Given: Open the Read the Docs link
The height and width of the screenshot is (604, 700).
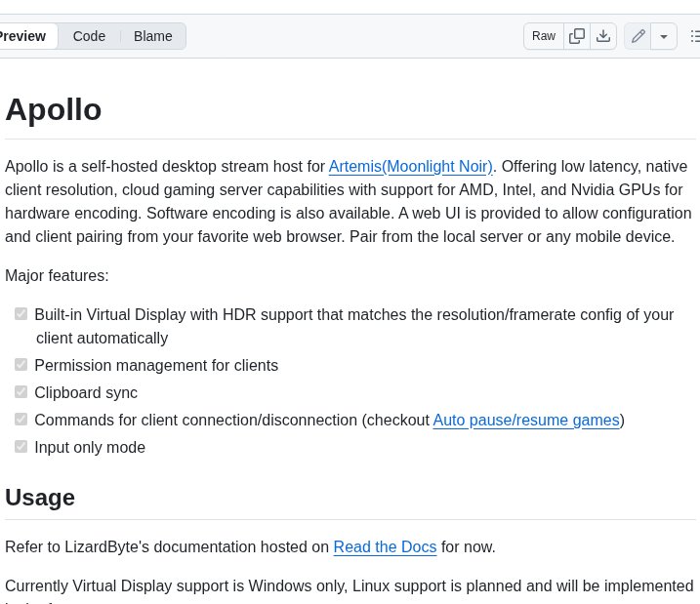Looking at the screenshot, I should pyautogui.click(x=385, y=546).
